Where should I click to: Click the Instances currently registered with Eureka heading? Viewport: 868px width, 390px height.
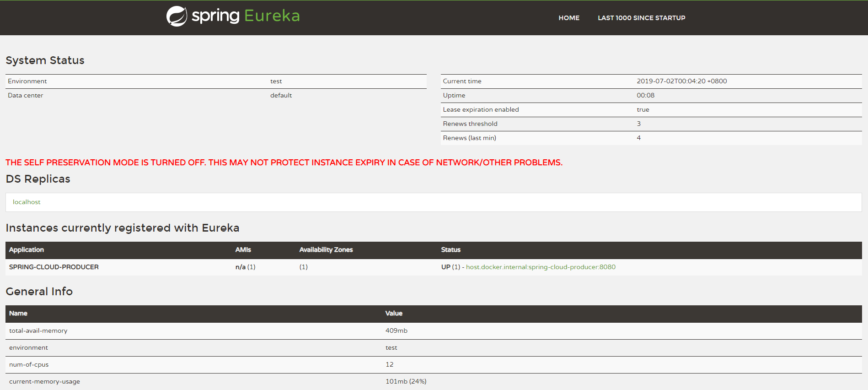tap(123, 228)
